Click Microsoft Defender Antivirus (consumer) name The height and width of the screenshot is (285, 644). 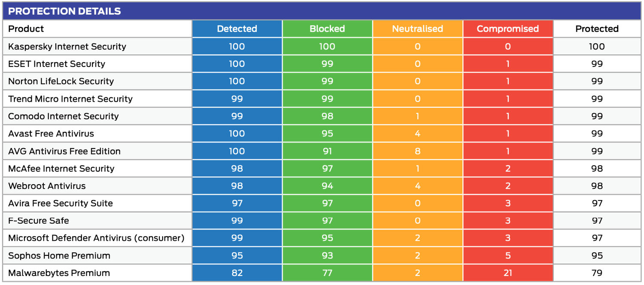pos(96,238)
